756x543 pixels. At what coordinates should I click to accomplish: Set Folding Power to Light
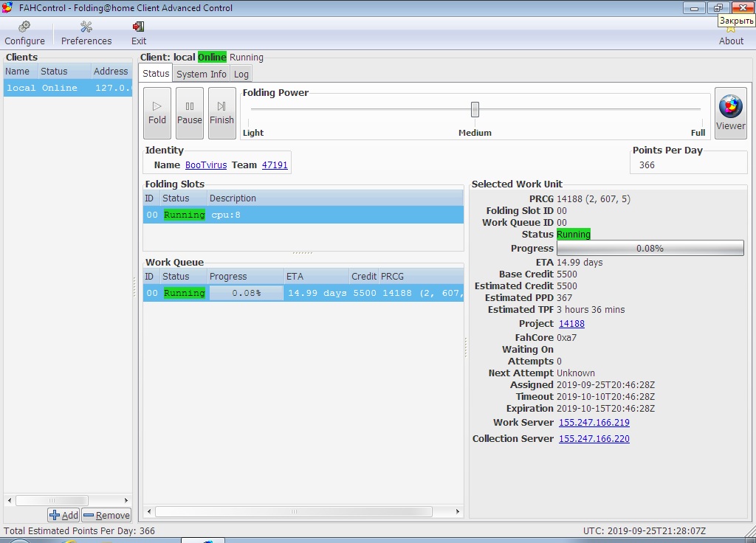tap(253, 133)
